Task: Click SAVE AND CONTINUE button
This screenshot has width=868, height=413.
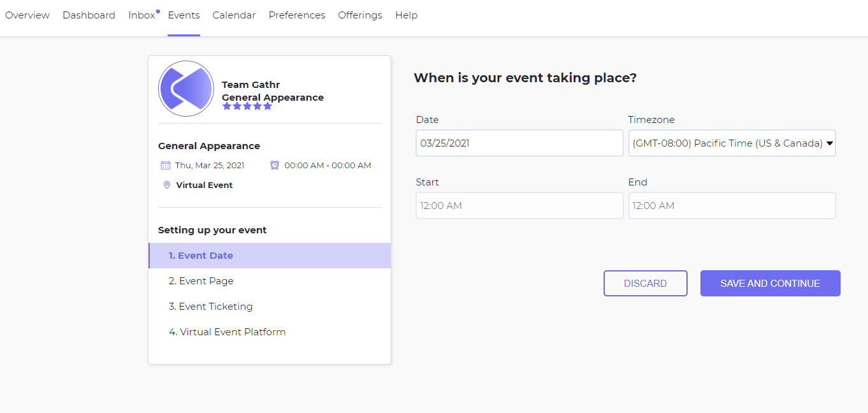Action: click(770, 284)
